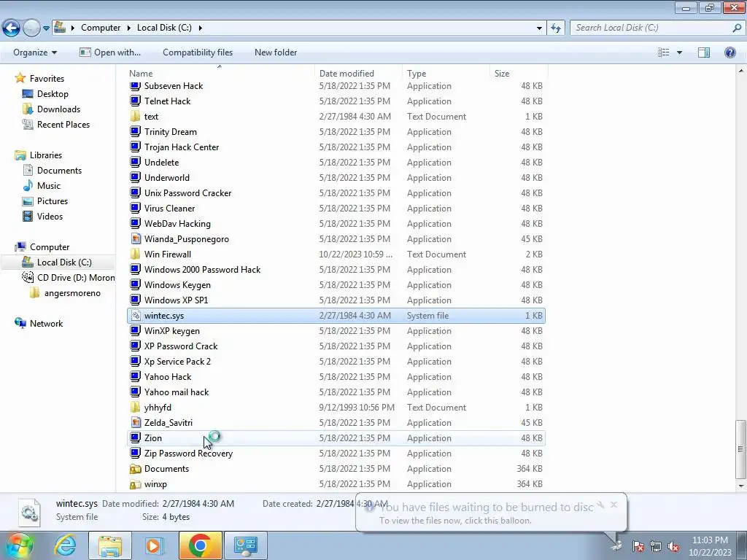
Task: Sort by Date modified column header
Action: click(358, 74)
